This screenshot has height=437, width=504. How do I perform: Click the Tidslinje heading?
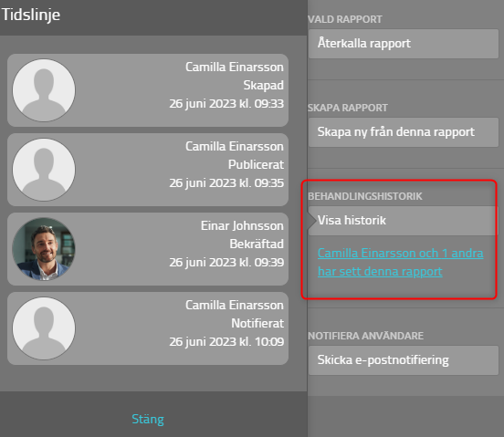click(31, 16)
